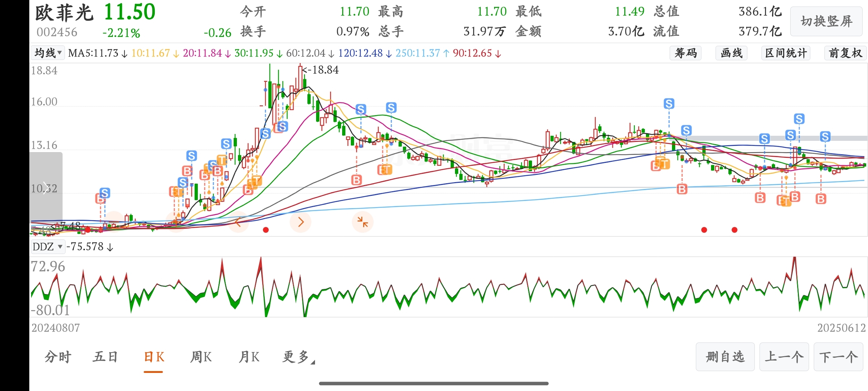Click the stock name 欧菲光

pyautogui.click(x=64, y=13)
